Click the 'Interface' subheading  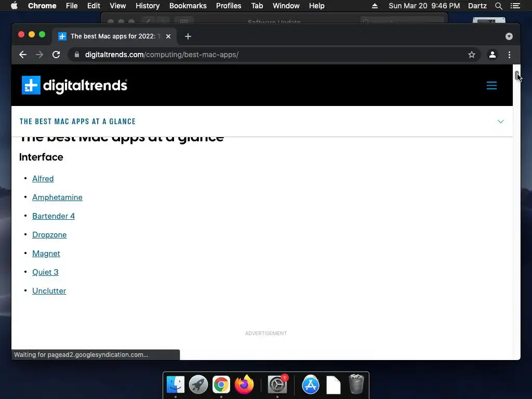click(x=41, y=157)
